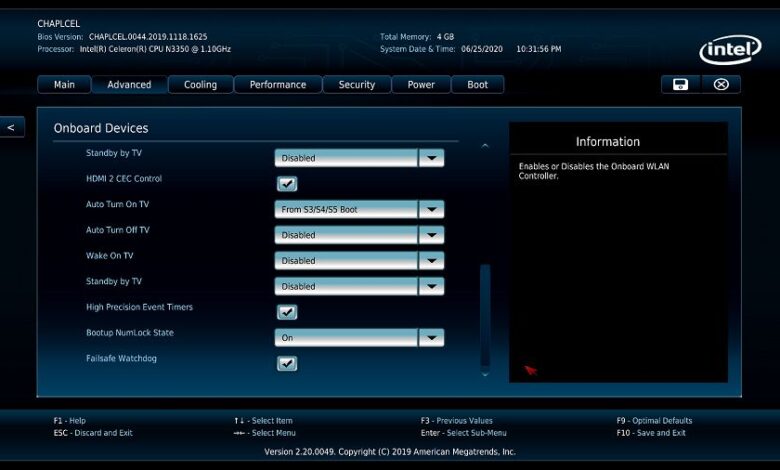Switch to the Main tab
Image resolution: width=780 pixels, height=470 pixels.
pyautogui.click(x=64, y=85)
